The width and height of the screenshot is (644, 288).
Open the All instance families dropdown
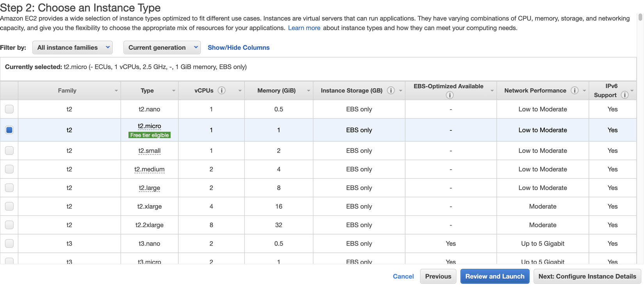point(73,48)
